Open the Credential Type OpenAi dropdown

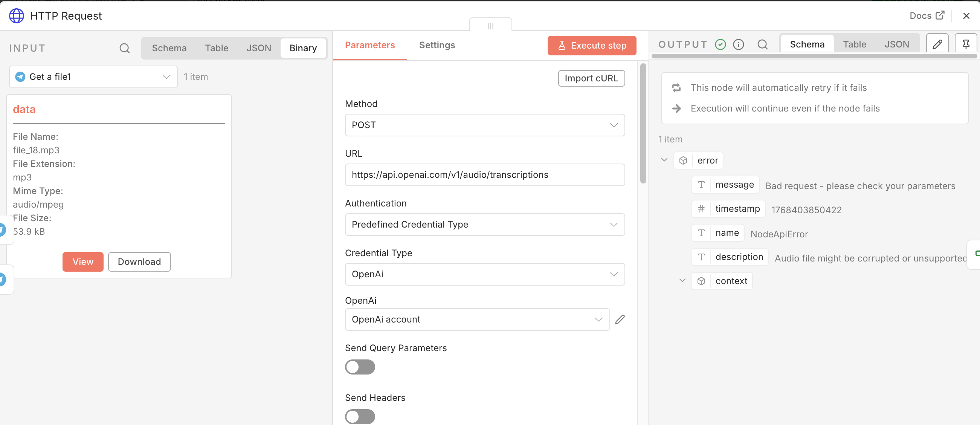point(484,274)
